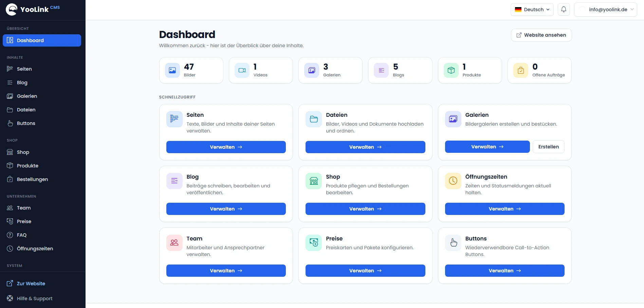Open Öffnungszeiten in the sidebar
644x308 pixels.
(42, 249)
